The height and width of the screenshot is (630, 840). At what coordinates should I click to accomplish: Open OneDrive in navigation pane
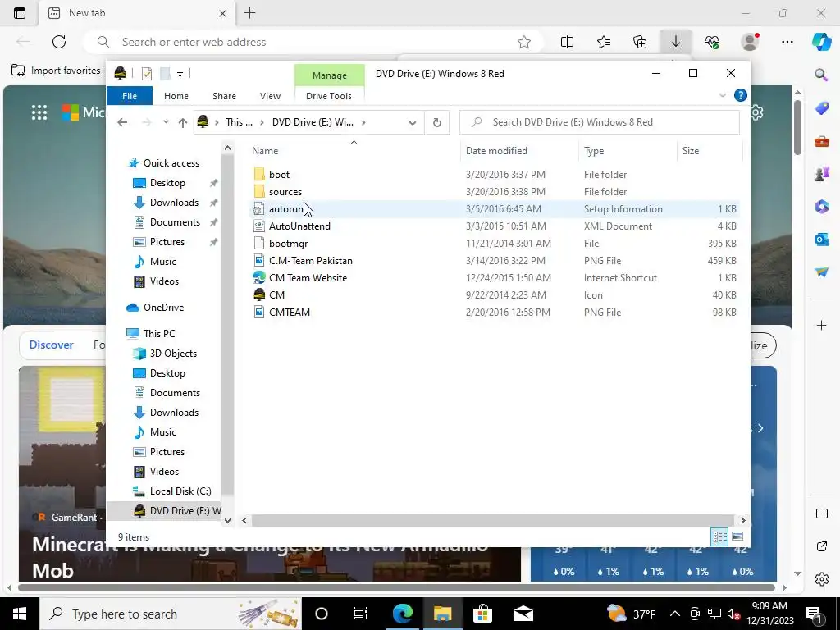163,308
